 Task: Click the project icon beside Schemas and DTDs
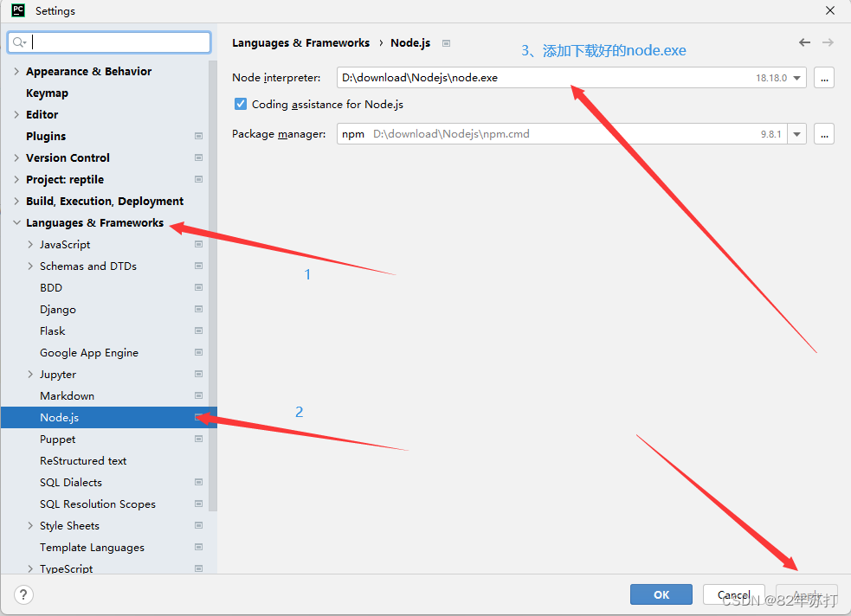tap(198, 266)
